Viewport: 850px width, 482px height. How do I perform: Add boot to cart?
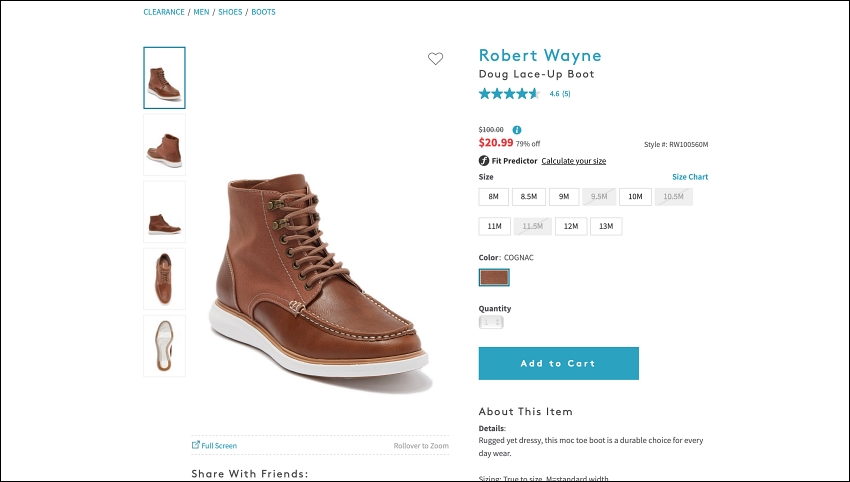[x=558, y=363]
